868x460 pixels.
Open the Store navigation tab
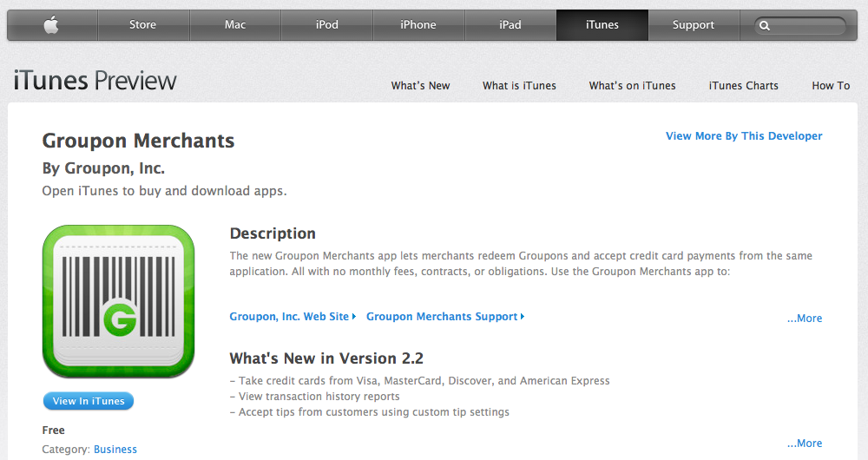point(142,25)
